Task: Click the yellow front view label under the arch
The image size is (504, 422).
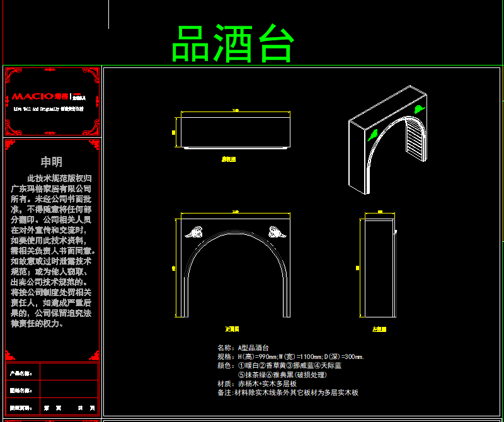Action: 232,329
